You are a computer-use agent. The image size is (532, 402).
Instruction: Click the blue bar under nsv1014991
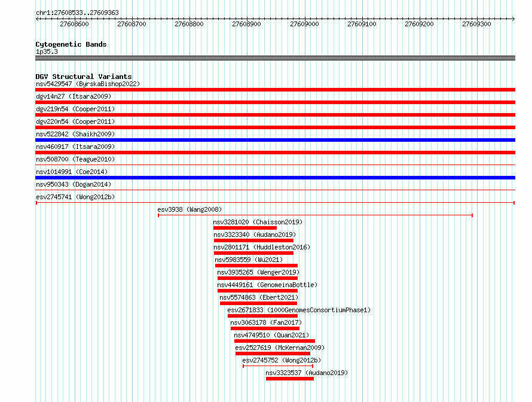tap(275, 178)
